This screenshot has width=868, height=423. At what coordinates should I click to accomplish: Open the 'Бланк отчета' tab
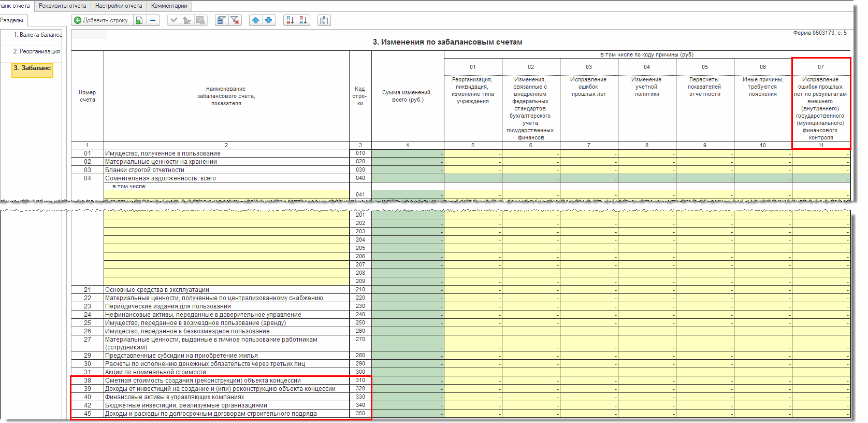point(16,6)
